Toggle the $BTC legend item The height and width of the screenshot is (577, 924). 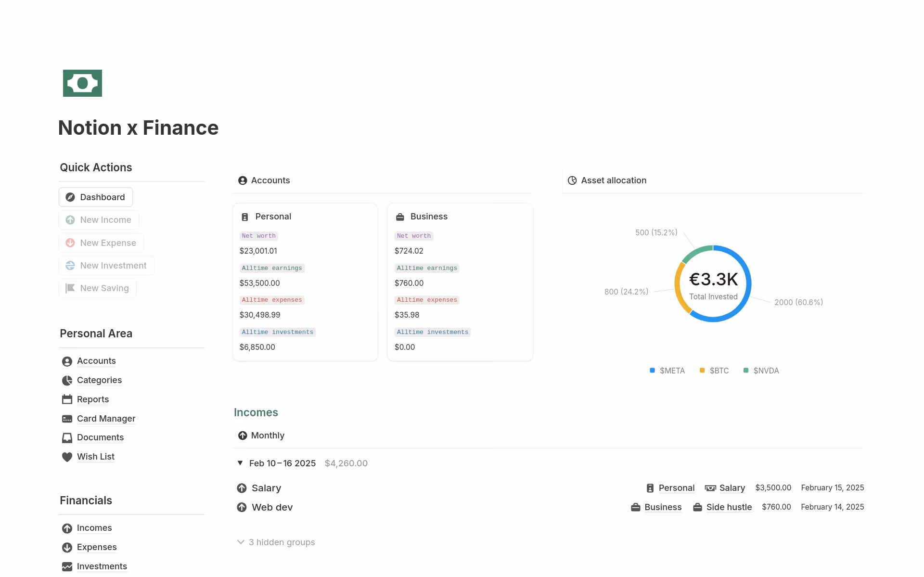coord(714,371)
